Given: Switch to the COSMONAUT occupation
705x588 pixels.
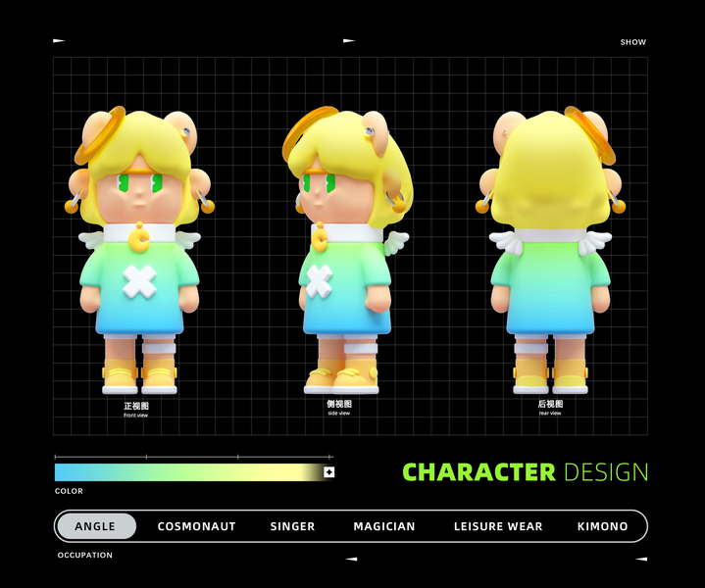Looking at the screenshot, I should (196, 526).
